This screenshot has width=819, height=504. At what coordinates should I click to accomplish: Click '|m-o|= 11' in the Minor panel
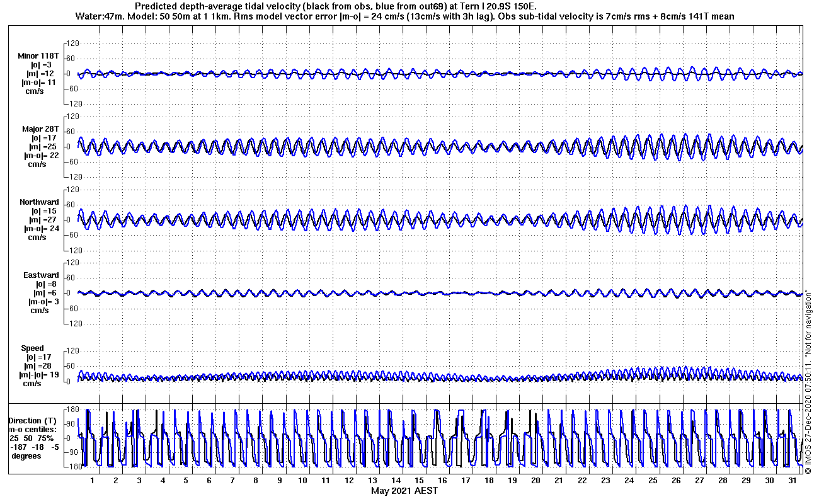tap(39, 83)
